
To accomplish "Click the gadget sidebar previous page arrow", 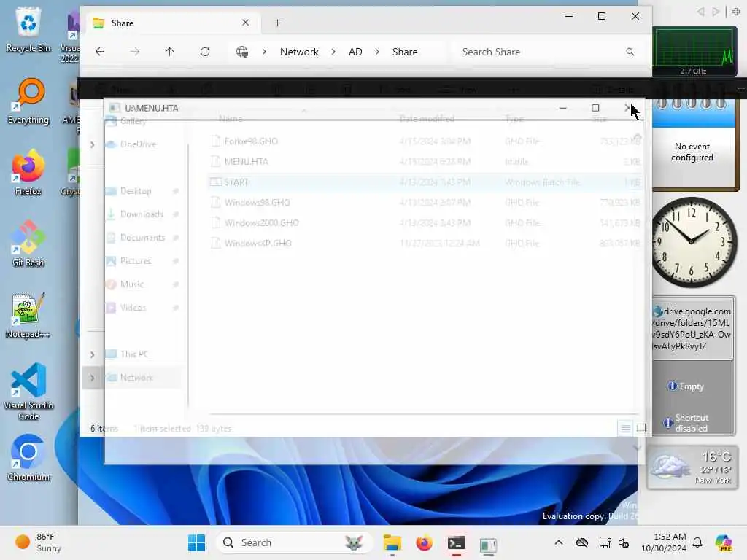I will (x=700, y=12).
